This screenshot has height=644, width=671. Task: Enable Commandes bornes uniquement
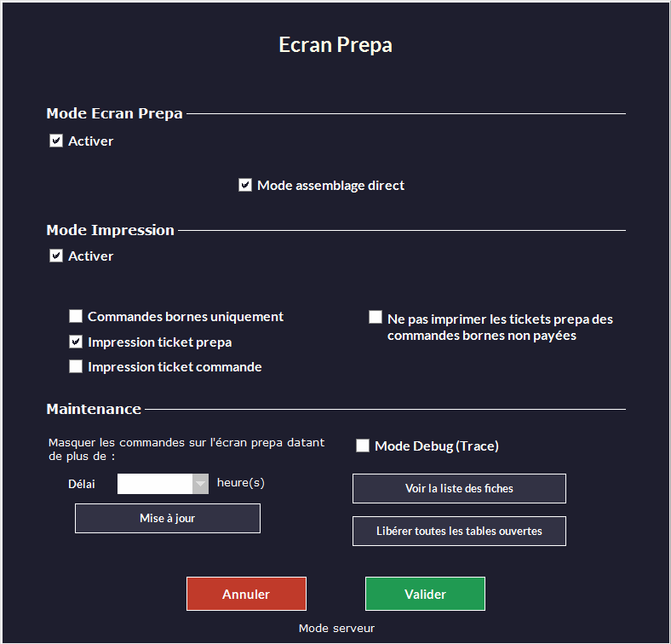pyautogui.click(x=76, y=317)
